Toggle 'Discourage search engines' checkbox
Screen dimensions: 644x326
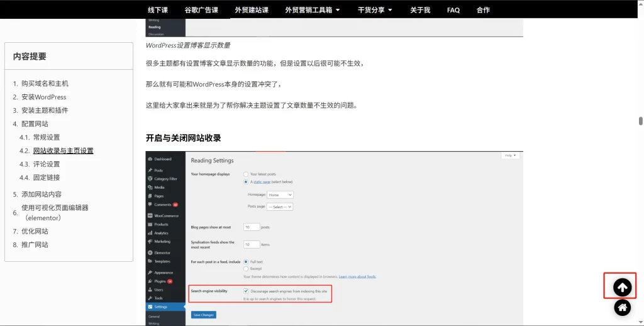pyautogui.click(x=246, y=291)
